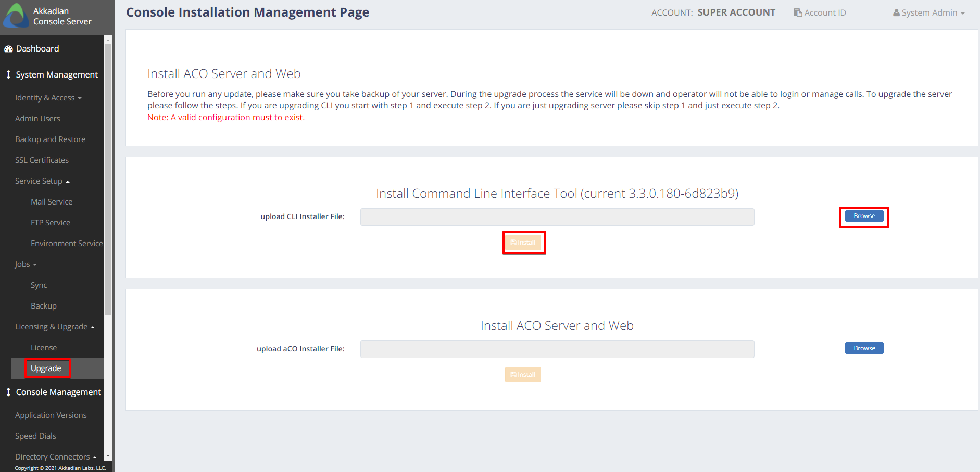Open the System Admin user dropdown
This screenshot has height=472, width=980.
coord(929,12)
